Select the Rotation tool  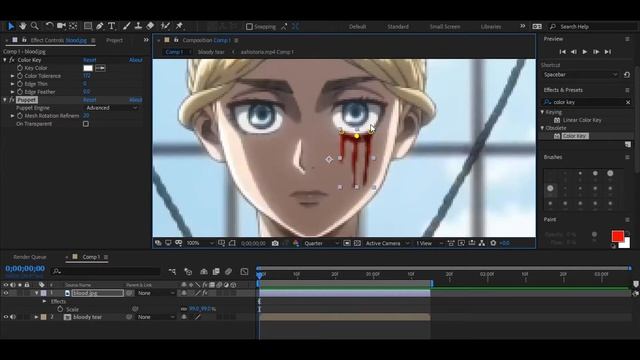pos(49,26)
